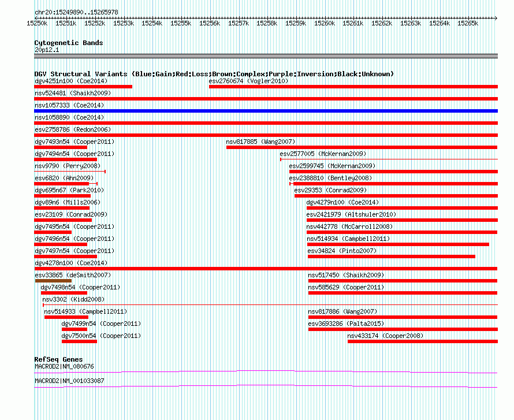Image resolution: width=514 pixels, height=420 pixels.
Task: Open esv23109 (Conrad2009) variant
Action: pos(71,214)
